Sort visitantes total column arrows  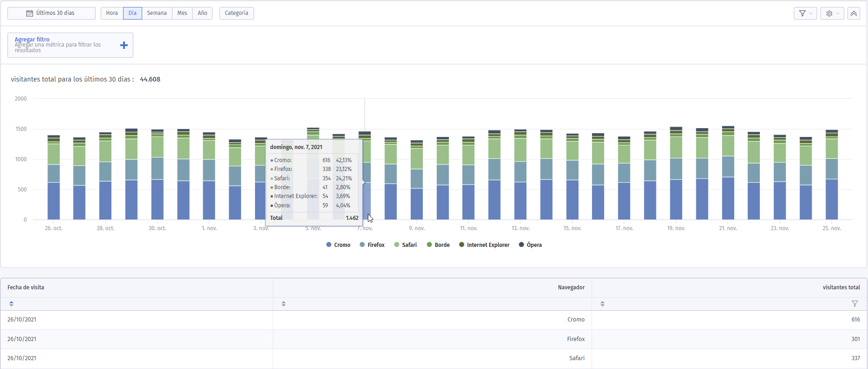602,304
